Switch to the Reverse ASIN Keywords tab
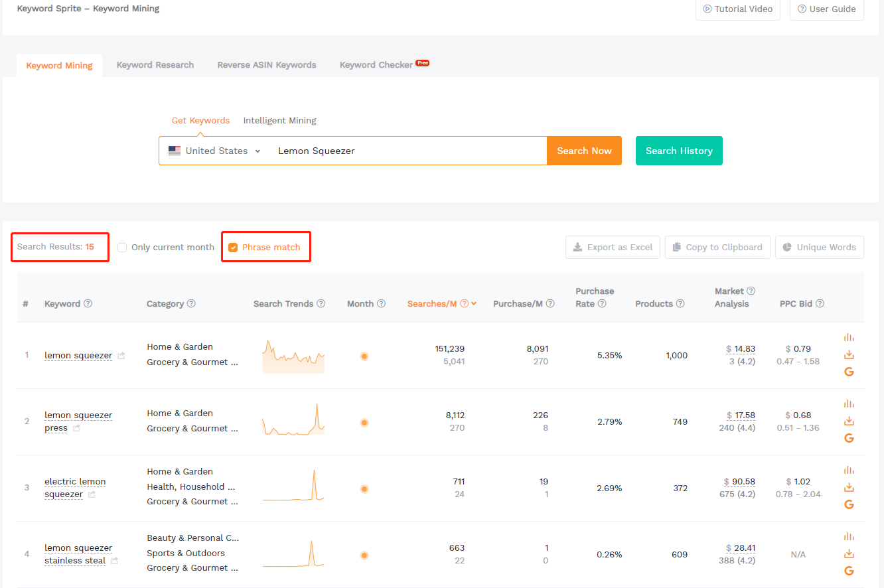This screenshot has height=588, width=884. (267, 65)
